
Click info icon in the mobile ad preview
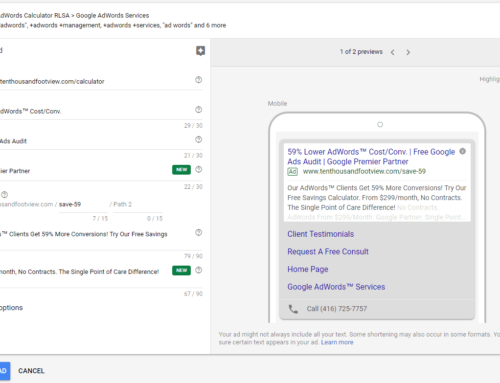(463, 151)
